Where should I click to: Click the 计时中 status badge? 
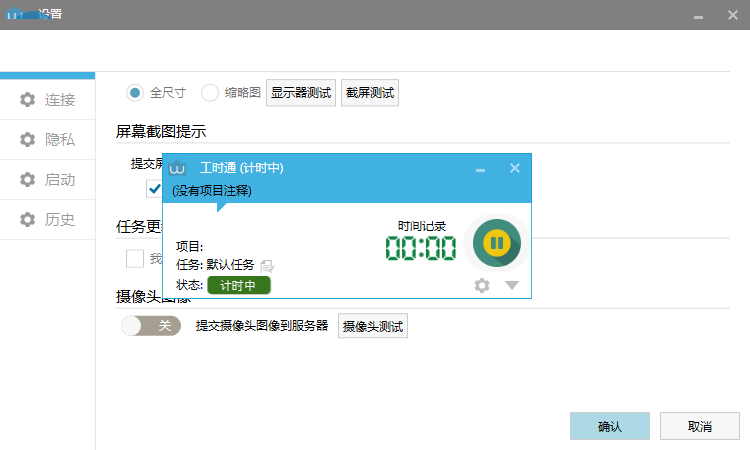[x=239, y=285]
